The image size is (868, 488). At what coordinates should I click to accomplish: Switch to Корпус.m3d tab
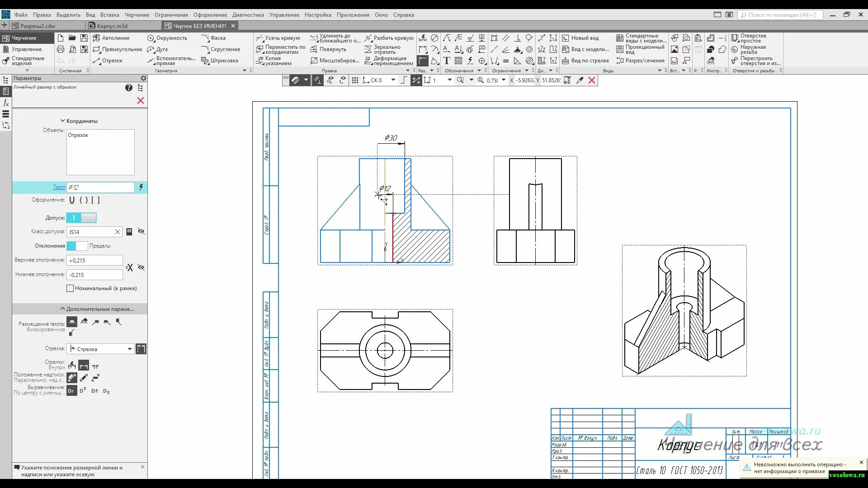tap(112, 26)
